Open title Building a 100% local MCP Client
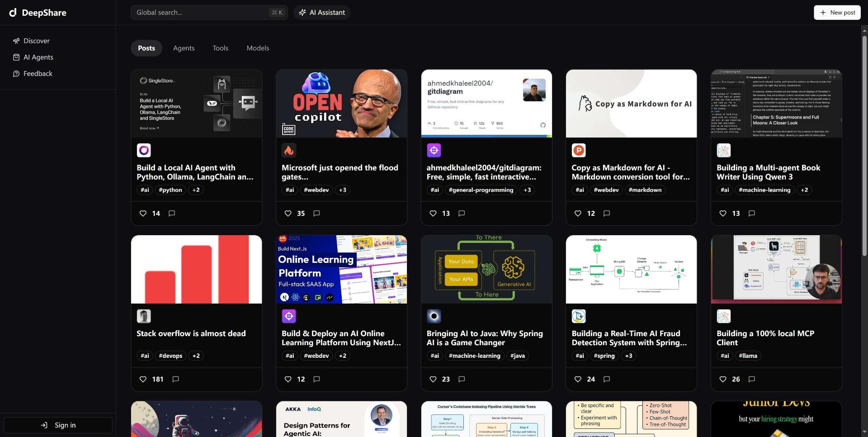 click(765, 338)
